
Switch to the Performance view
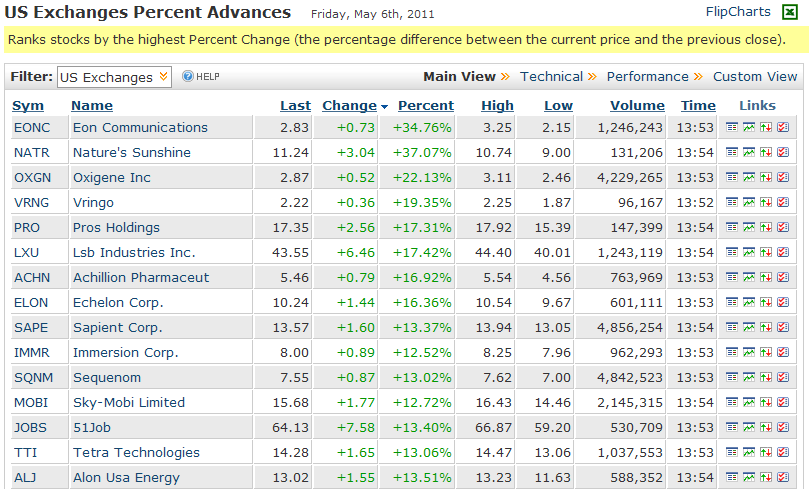tap(647, 76)
